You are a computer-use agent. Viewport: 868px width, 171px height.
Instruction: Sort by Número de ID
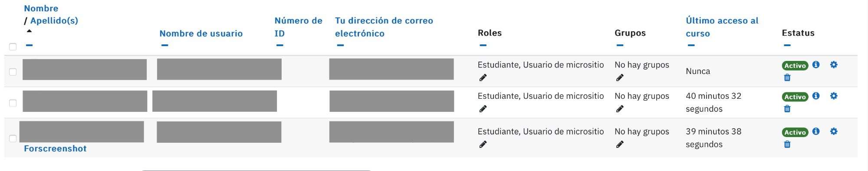coord(299,27)
